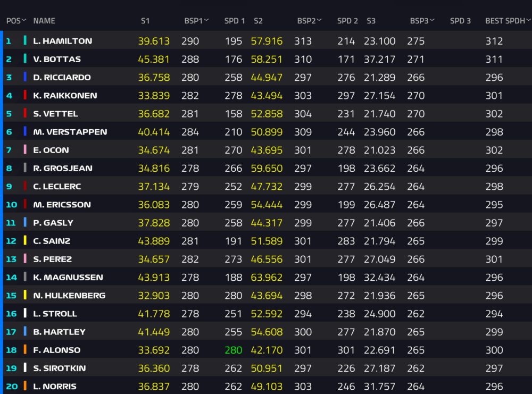Click Ocon's pink team color bar
The image size is (532, 394).
click(25, 149)
